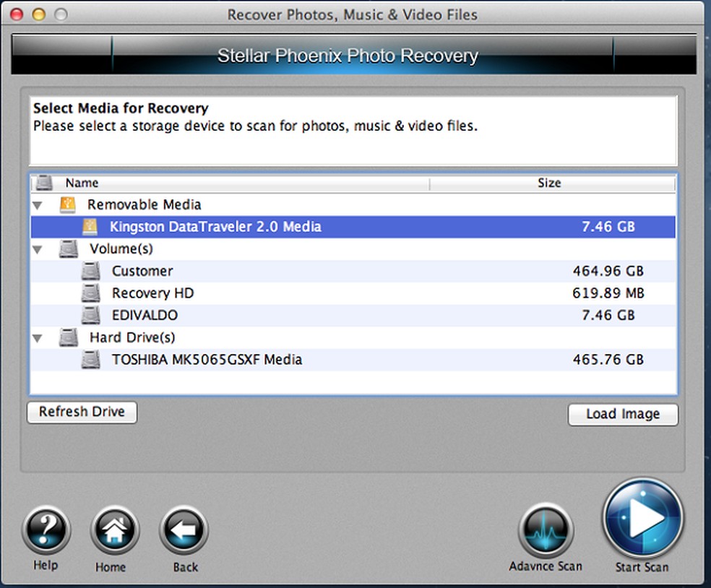Click the 465.76 GB size value
The width and height of the screenshot is (711, 588).
point(608,360)
